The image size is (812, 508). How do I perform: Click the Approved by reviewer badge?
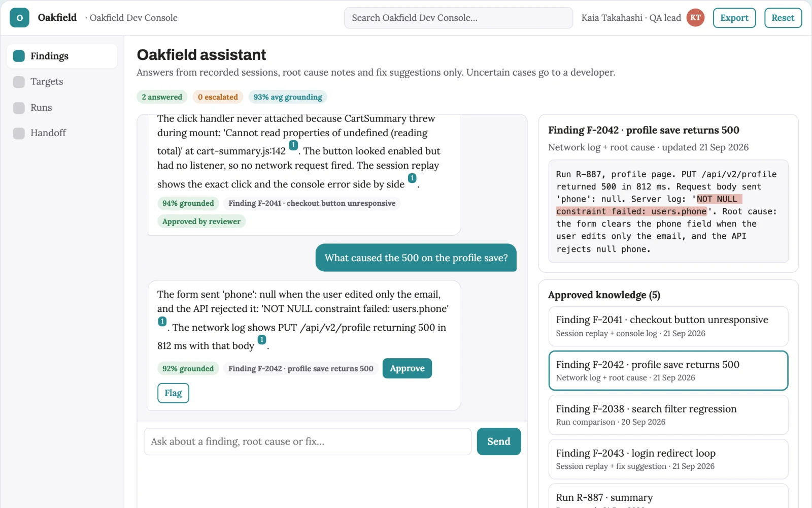click(x=201, y=221)
